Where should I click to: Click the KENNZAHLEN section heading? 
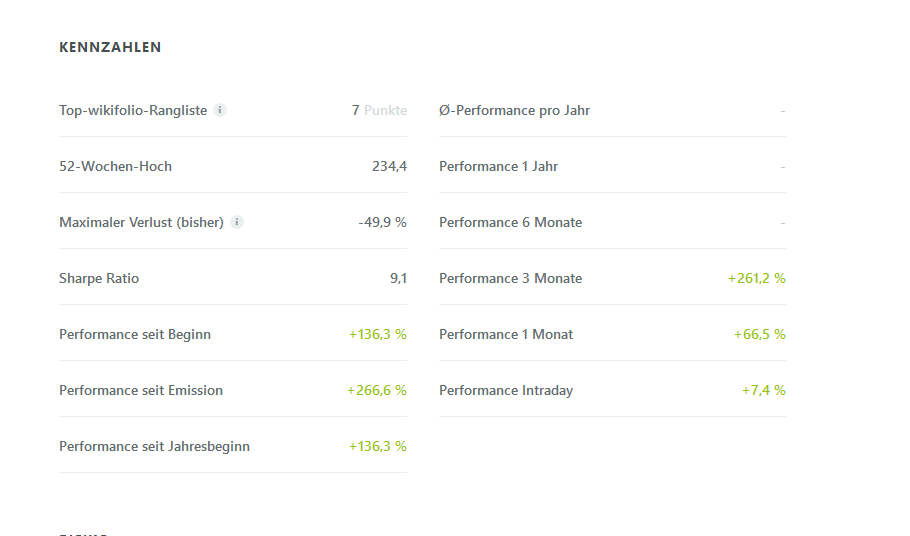coord(110,47)
